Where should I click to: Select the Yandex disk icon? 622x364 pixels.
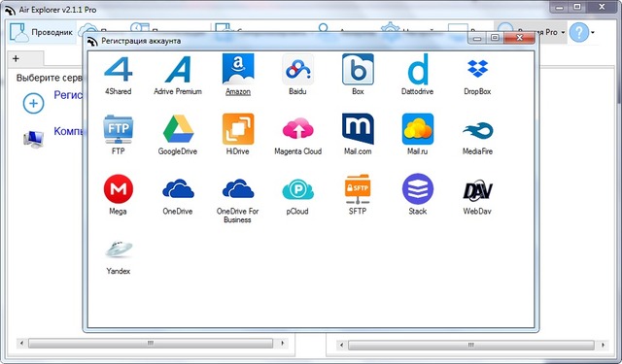119,248
